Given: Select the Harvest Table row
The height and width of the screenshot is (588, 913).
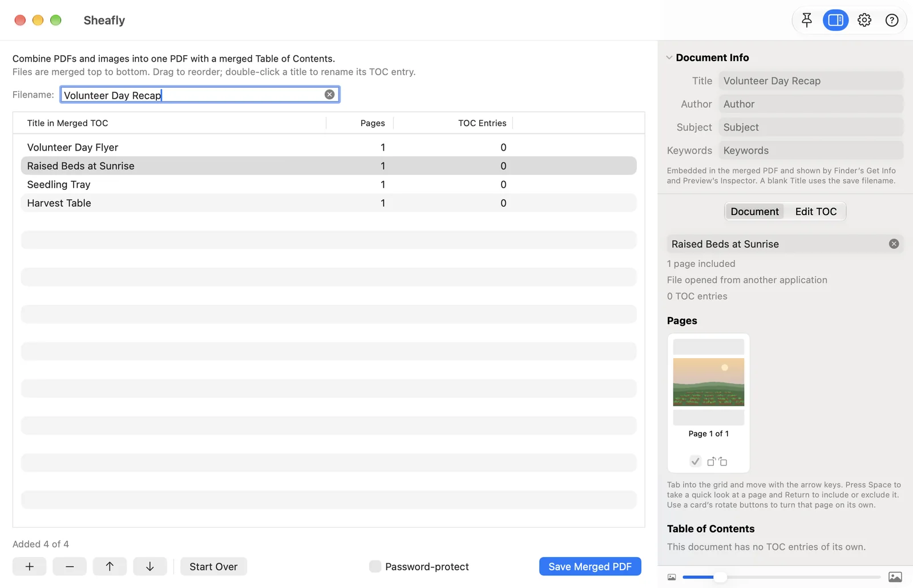Looking at the screenshot, I should [329, 203].
